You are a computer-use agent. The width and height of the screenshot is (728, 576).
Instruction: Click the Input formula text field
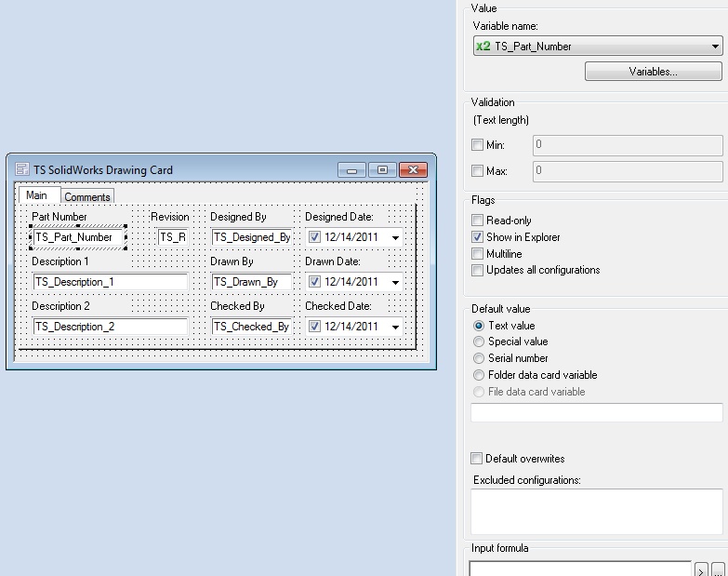[x=580, y=569]
